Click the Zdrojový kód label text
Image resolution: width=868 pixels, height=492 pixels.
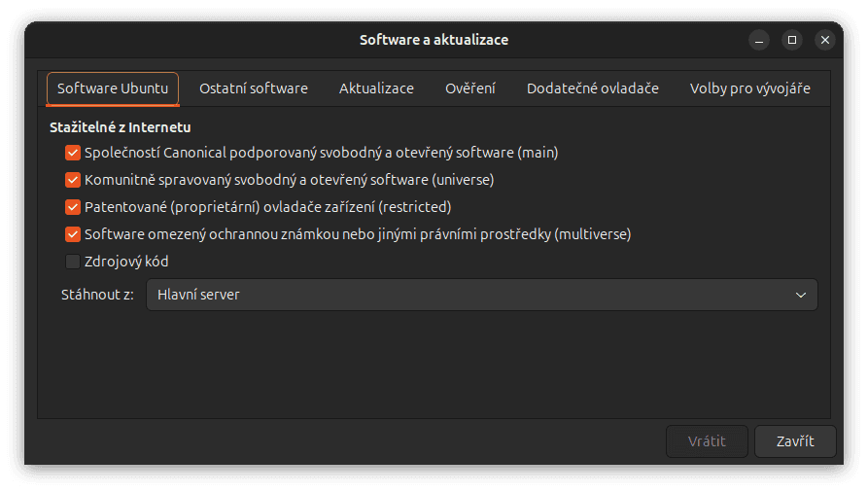127,262
